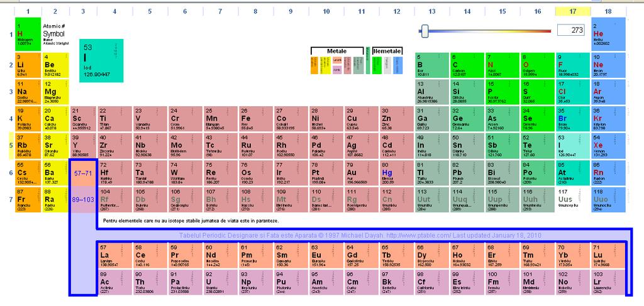
Task: Click the Pu (94) element cell
Action: 291,281
